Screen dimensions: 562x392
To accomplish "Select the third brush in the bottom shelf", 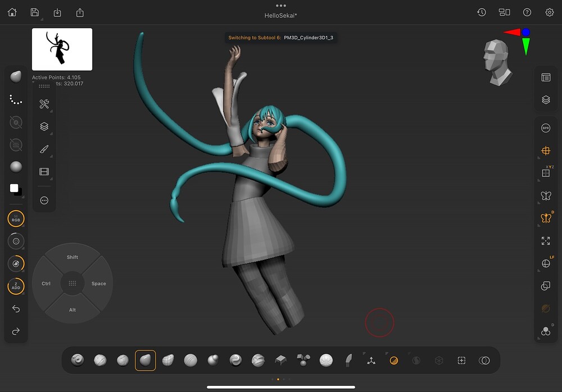I will point(123,360).
